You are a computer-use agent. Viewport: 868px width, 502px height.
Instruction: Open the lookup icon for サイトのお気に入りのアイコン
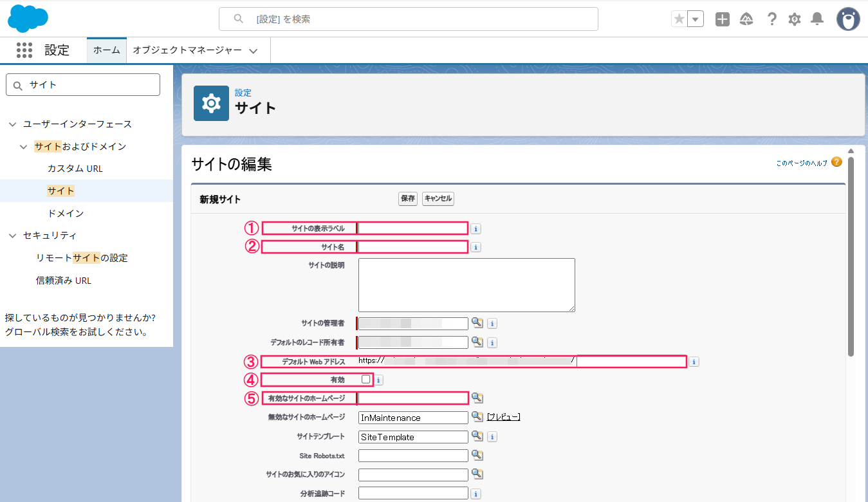(x=477, y=474)
